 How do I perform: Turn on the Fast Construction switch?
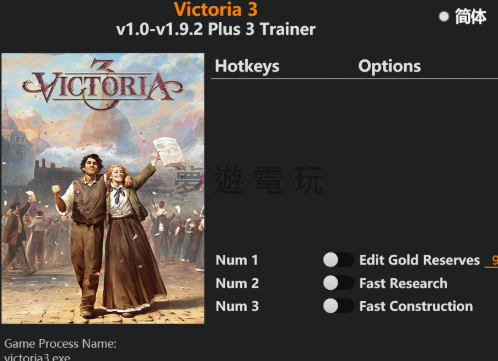338,306
